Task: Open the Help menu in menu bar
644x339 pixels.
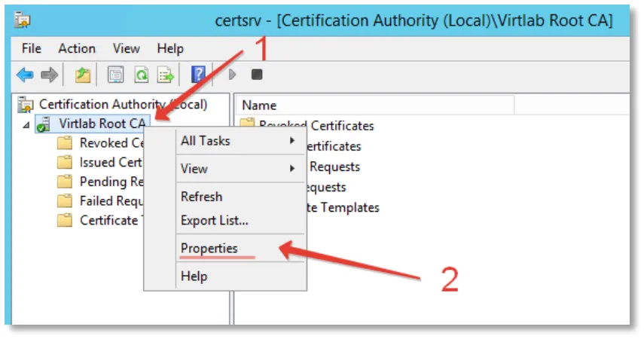Action: tap(170, 48)
